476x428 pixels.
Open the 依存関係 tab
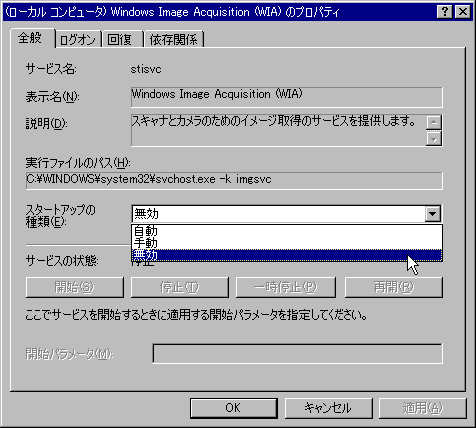pos(174,40)
